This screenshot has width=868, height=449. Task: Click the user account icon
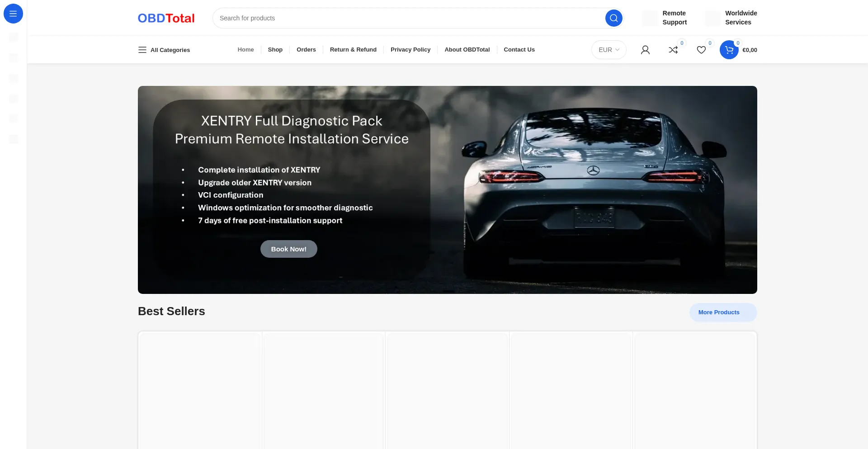tap(645, 50)
